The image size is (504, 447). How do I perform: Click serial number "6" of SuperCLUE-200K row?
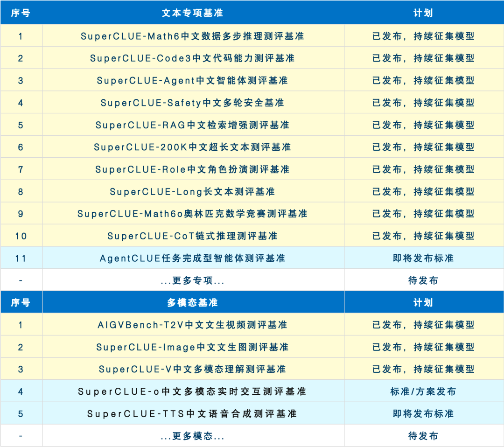21,147
